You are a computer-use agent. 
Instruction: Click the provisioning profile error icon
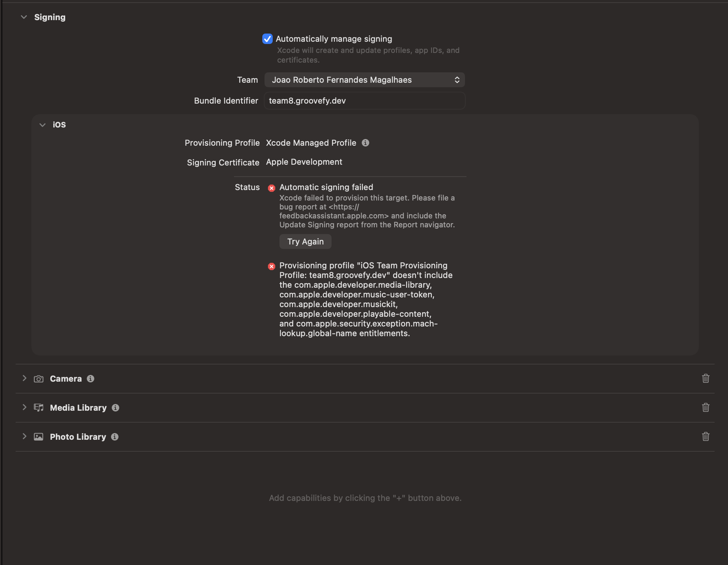point(272,266)
